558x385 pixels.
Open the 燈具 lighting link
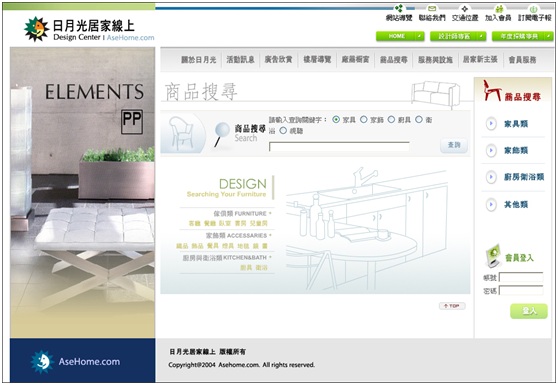coord(228,246)
